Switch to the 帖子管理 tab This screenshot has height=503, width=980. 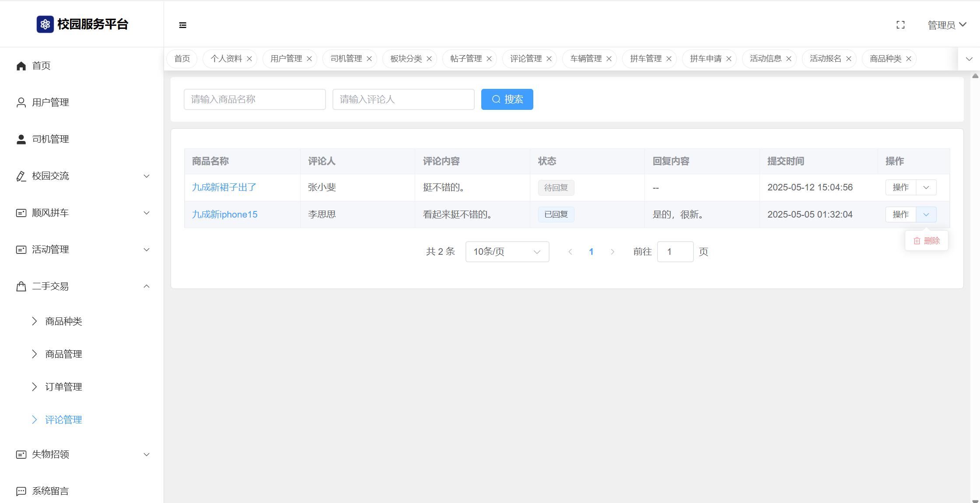[x=465, y=59]
